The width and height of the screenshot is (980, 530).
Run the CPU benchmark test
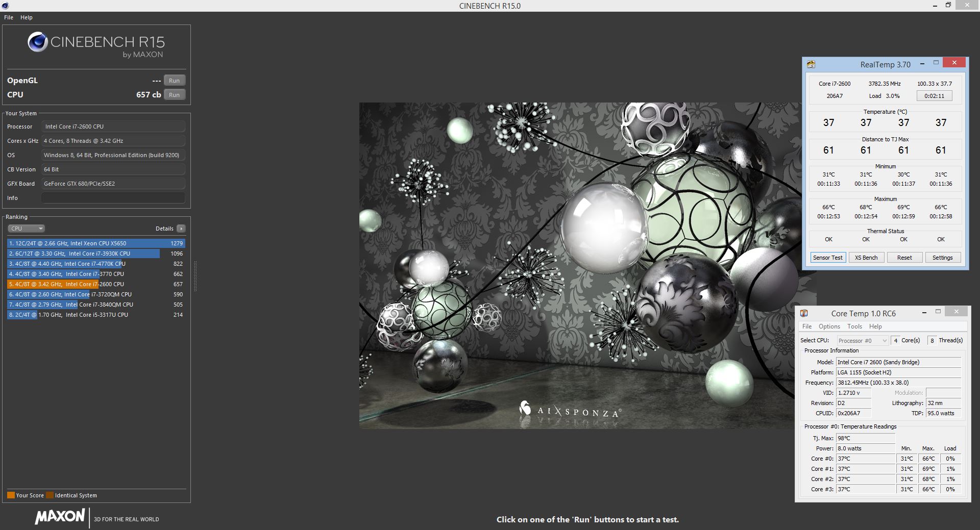point(175,95)
